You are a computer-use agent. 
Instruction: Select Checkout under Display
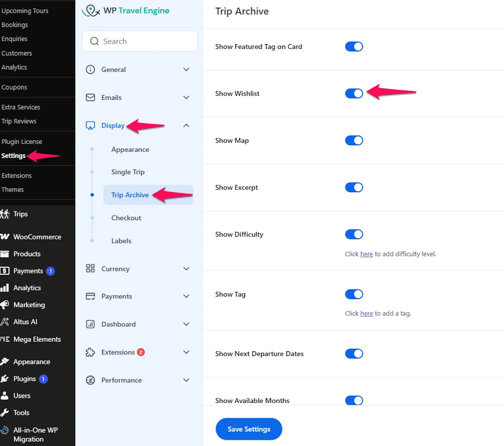click(126, 218)
